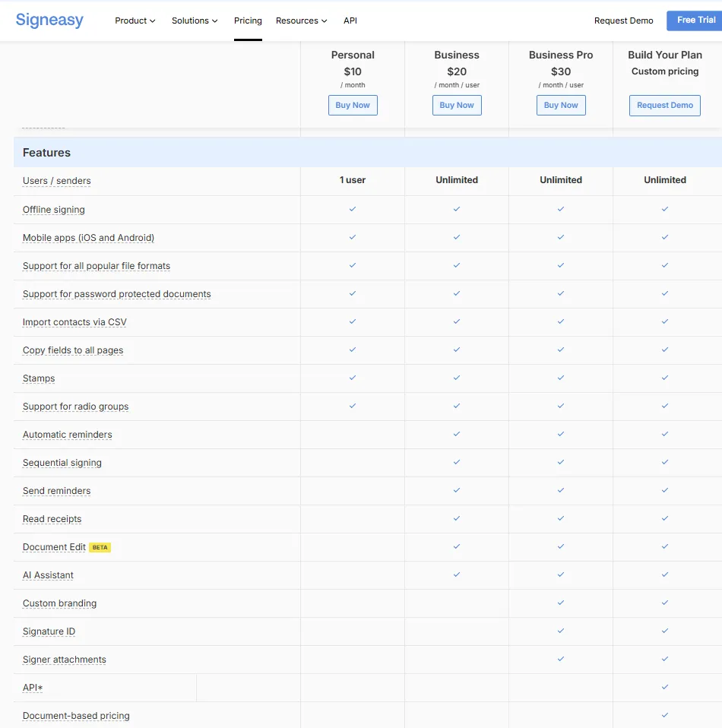Click the Custom branding checkmark under Business Pro

pyautogui.click(x=561, y=603)
